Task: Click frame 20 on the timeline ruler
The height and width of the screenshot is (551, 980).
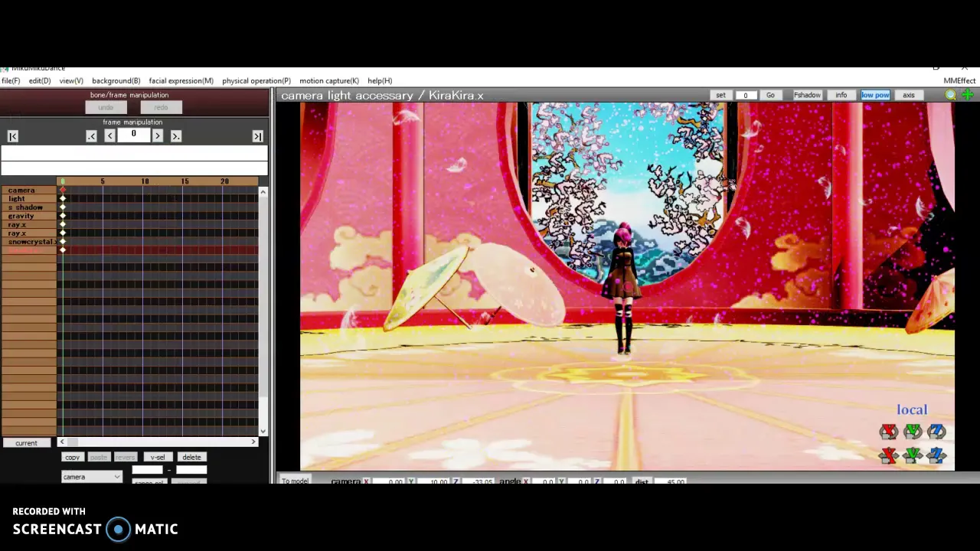Action: 224,181
